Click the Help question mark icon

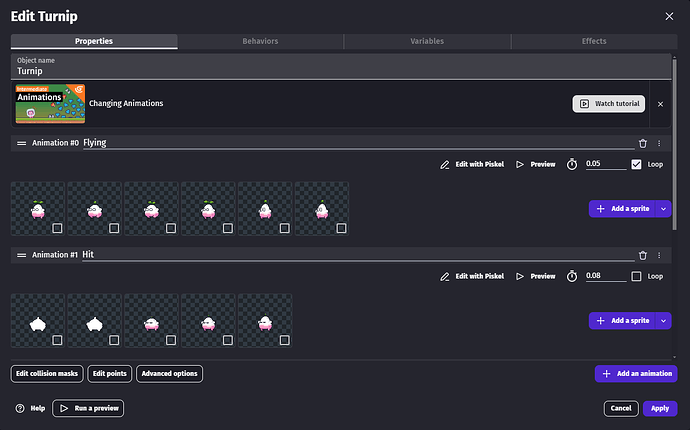[x=20, y=408]
